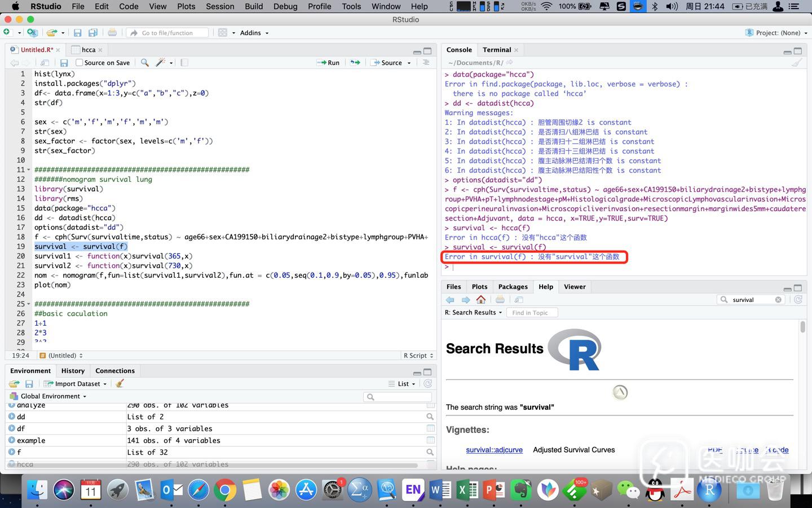Click the find/replace magnifier icon in editor
The height and width of the screenshot is (508, 812).
point(145,63)
